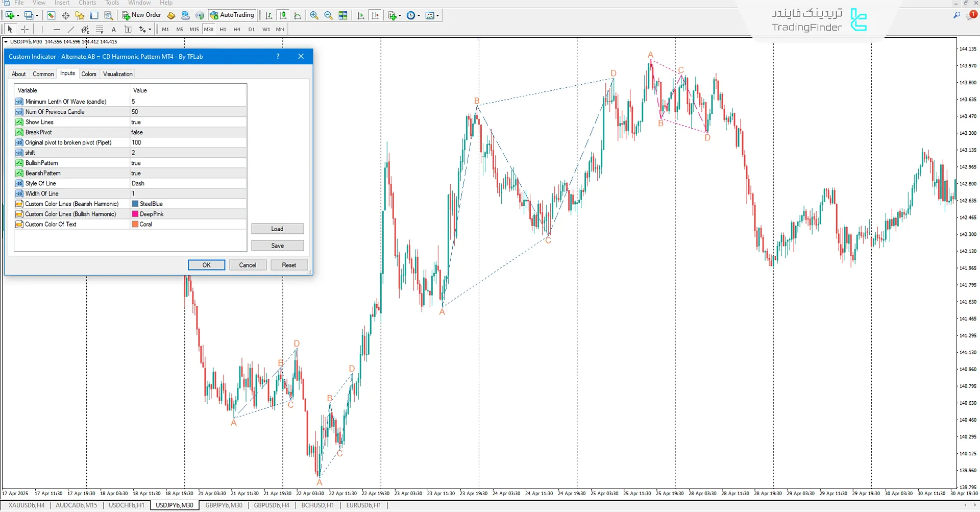Tile windows with the grid icon
The width and height of the screenshot is (980, 512).
pyautogui.click(x=343, y=15)
